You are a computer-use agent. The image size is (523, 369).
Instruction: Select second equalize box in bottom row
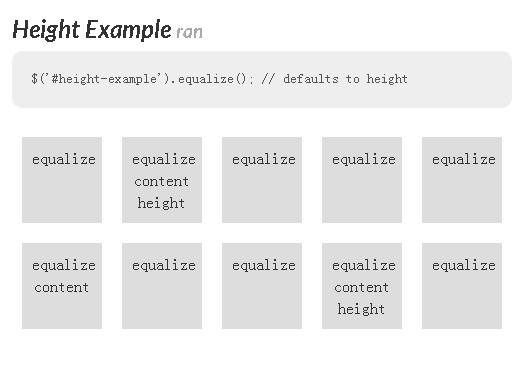[162, 286]
